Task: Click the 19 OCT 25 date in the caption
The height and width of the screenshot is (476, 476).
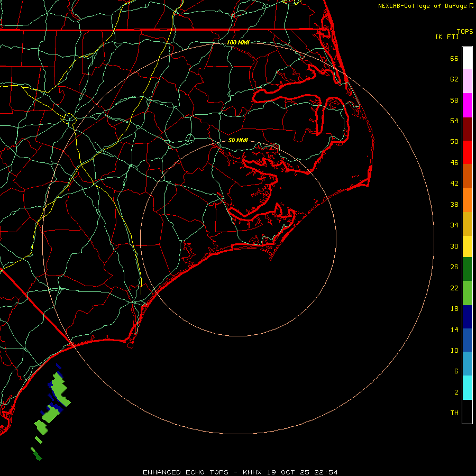Action: pyautogui.click(x=288, y=472)
